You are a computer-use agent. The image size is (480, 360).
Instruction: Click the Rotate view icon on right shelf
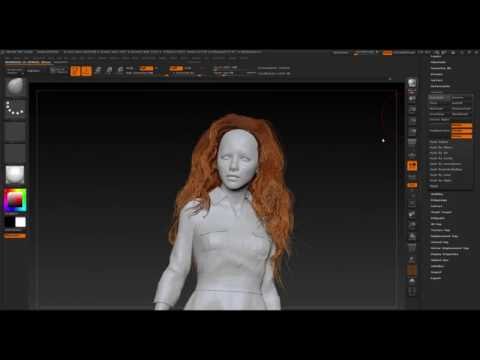click(x=412, y=236)
